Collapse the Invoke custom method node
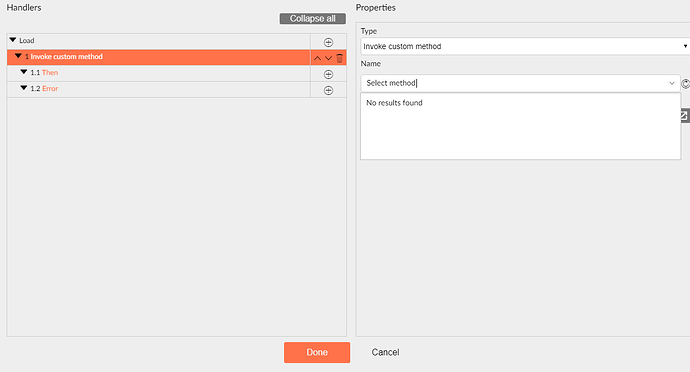 click(x=18, y=56)
